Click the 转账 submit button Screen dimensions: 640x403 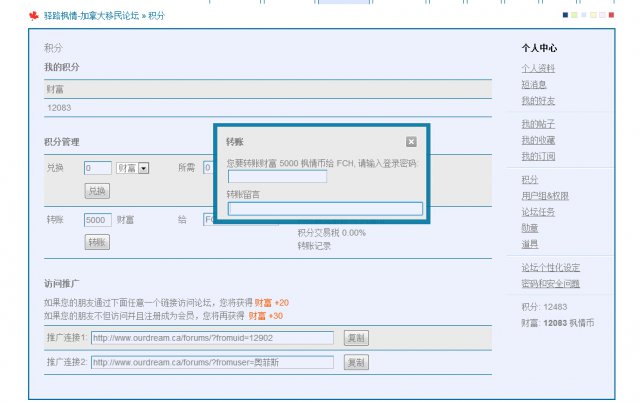point(97,242)
